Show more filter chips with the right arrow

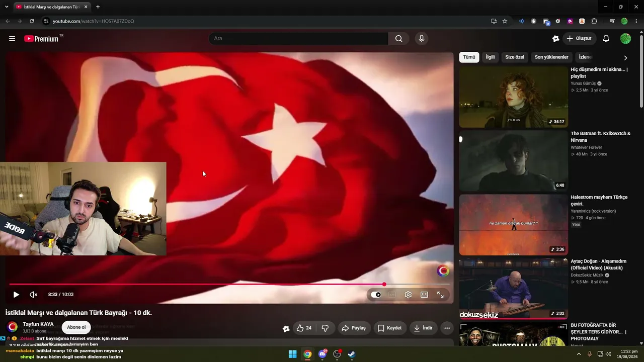coord(625,58)
